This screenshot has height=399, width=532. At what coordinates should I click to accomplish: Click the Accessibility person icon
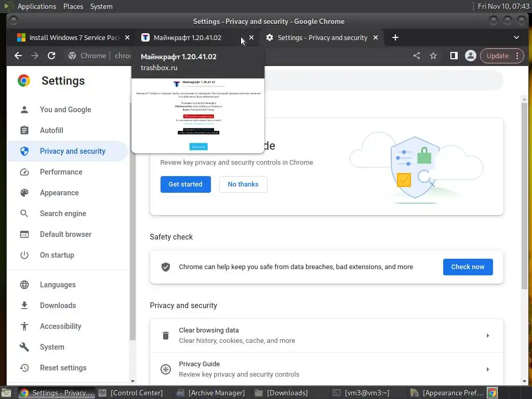pyautogui.click(x=24, y=326)
